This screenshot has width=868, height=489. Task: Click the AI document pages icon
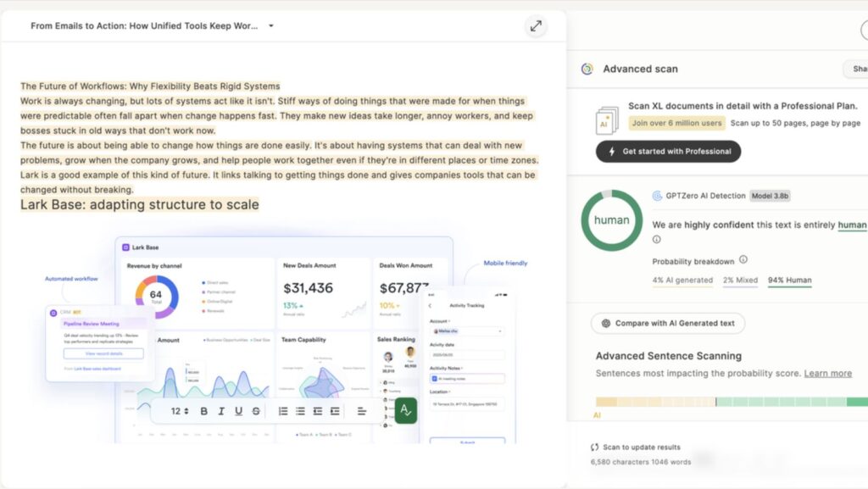point(607,120)
